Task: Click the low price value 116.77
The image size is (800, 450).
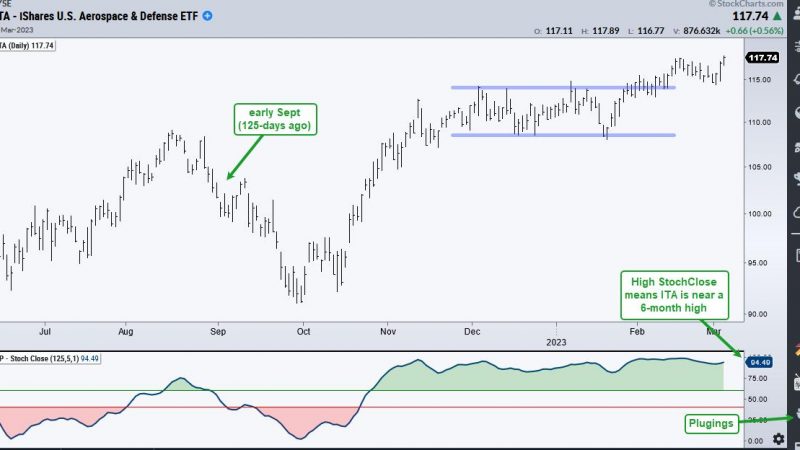Action: tap(651, 31)
